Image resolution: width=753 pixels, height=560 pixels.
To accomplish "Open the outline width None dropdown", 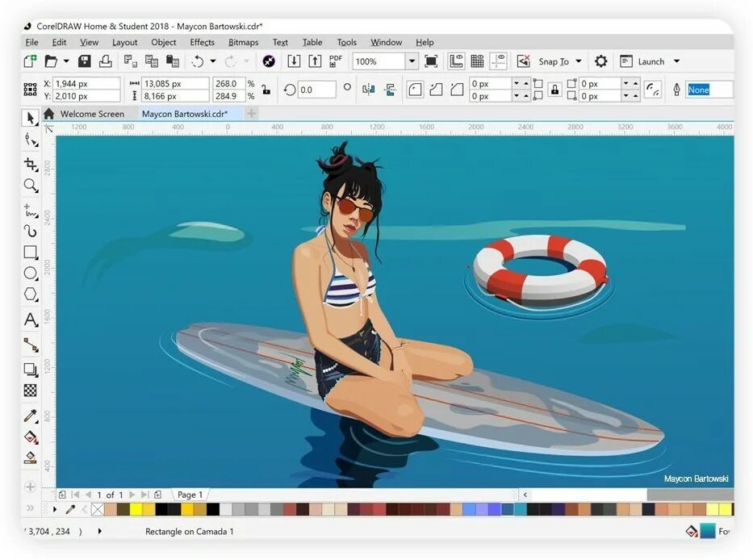I will 709,90.
